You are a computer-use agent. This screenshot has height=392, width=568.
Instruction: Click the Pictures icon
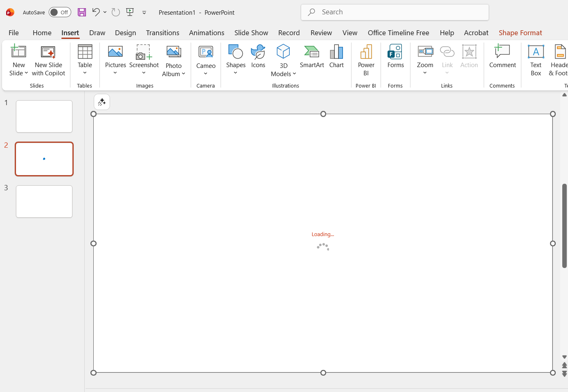coord(115,52)
